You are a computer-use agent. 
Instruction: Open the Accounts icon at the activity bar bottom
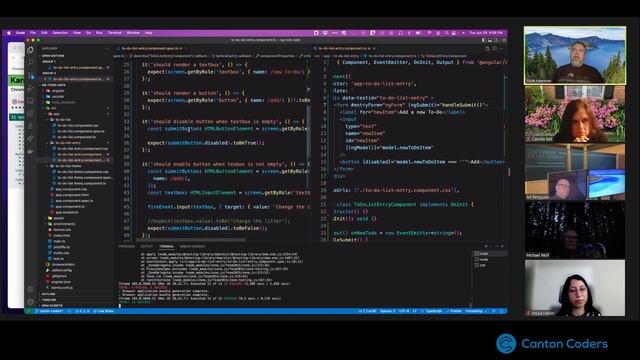[31, 289]
